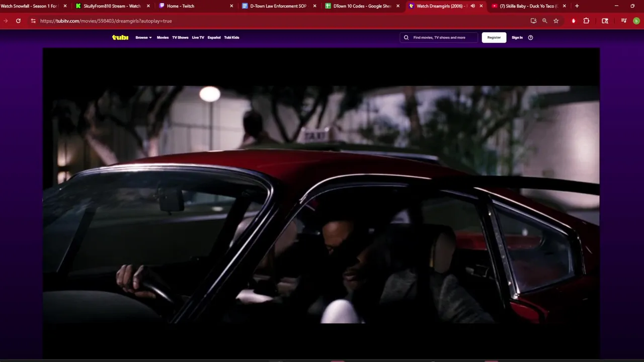This screenshot has height=362, width=644.
Task: Click the Register button
Action: tap(494, 37)
